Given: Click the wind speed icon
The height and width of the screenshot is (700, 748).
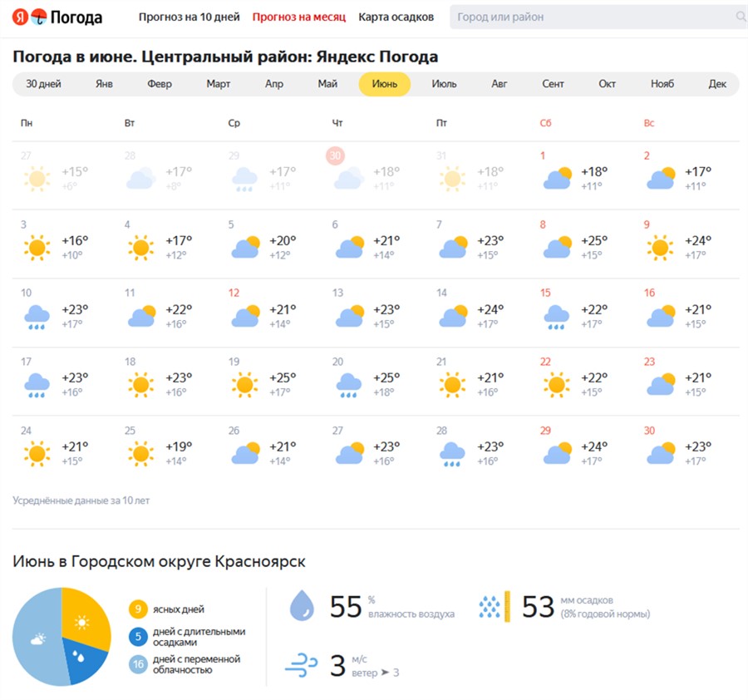Looking at the screenshot, I should pos(301,665).
